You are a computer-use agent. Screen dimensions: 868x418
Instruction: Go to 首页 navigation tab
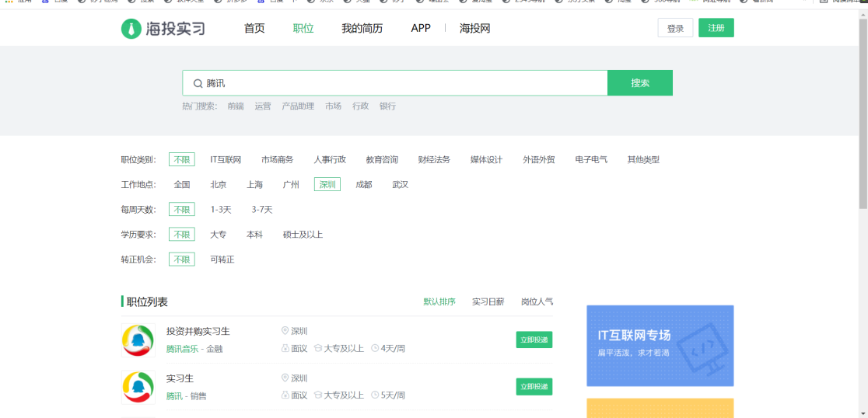pyautogui.click(x=254, y=28)
